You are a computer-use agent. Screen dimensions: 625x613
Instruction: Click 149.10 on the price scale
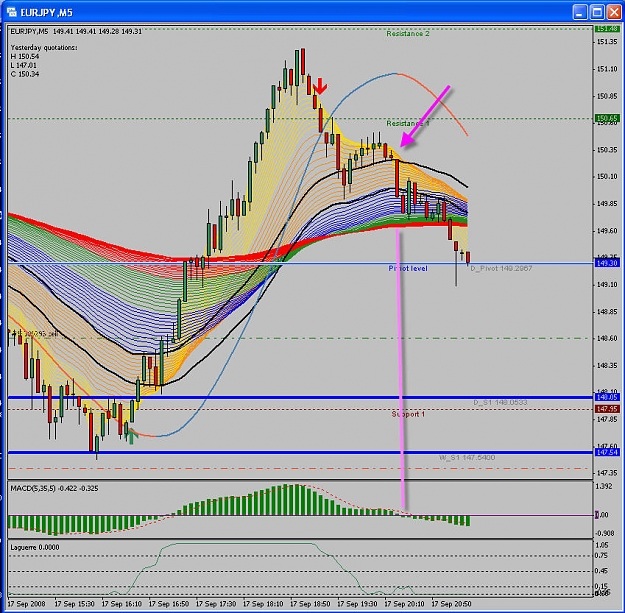point(607,285)
